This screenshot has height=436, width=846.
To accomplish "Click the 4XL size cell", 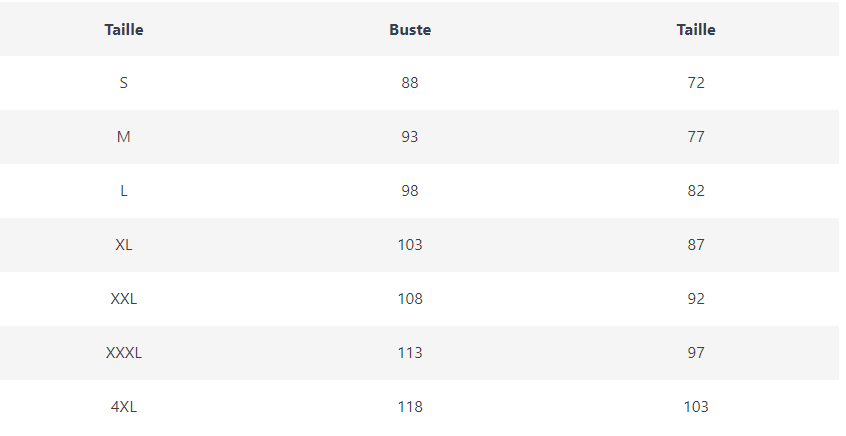I will pos(124,407).
